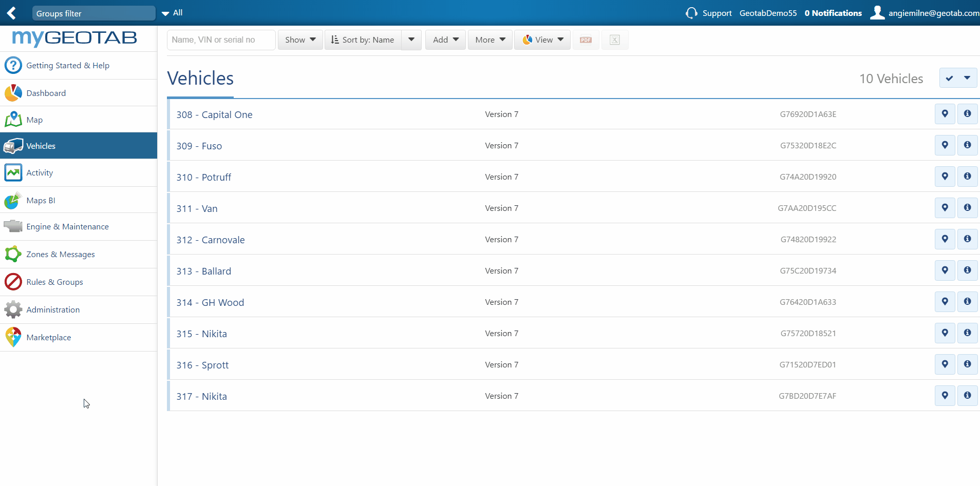
Task: Expand the selection options arrow beside checkmark
Action: pyautogui.click(x=968, y=78)
